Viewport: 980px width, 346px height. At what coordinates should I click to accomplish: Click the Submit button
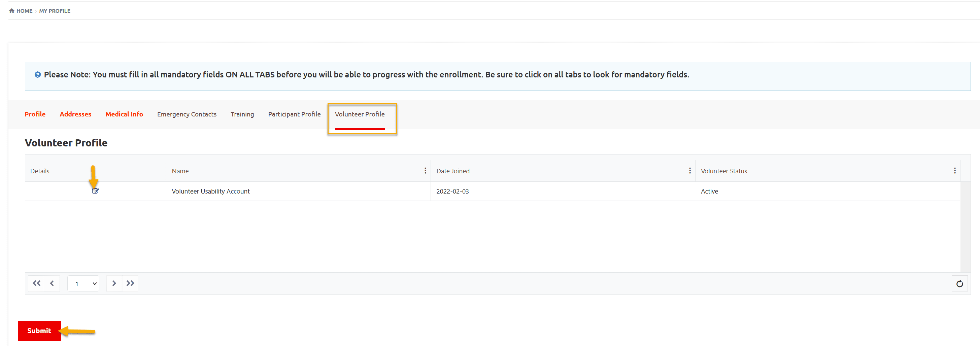(39, 331)
